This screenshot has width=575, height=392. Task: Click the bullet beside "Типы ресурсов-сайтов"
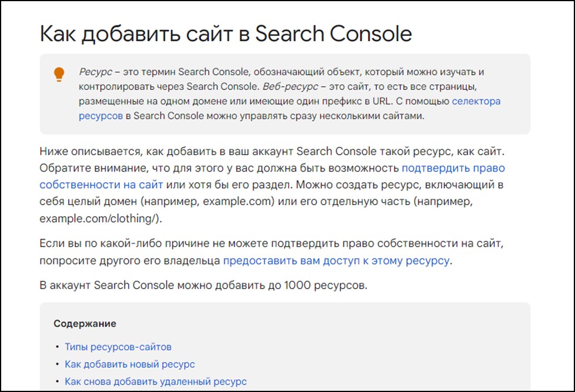click(x=57, y=347)
